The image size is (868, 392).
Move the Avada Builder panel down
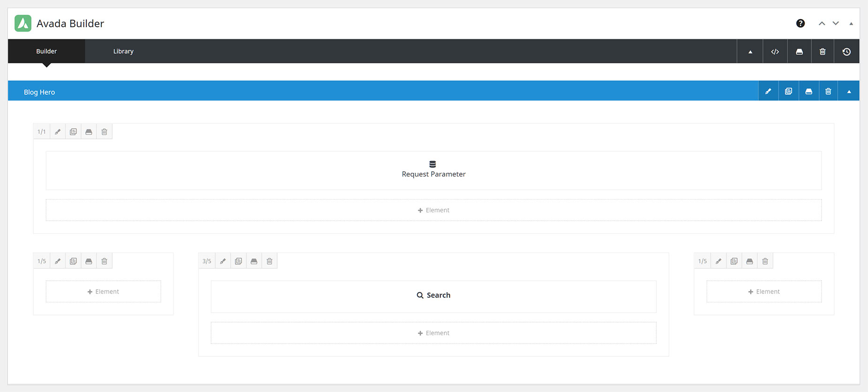pos(836,23)
